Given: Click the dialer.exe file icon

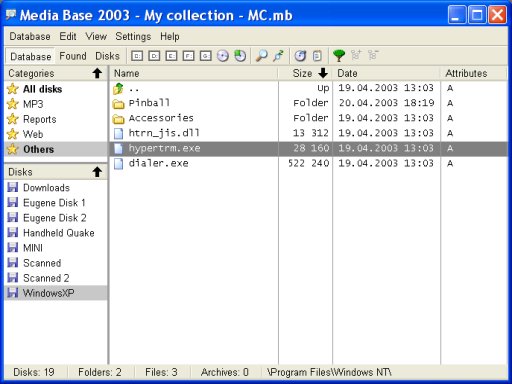Looking at the screenshot, I should coord(118,164).
